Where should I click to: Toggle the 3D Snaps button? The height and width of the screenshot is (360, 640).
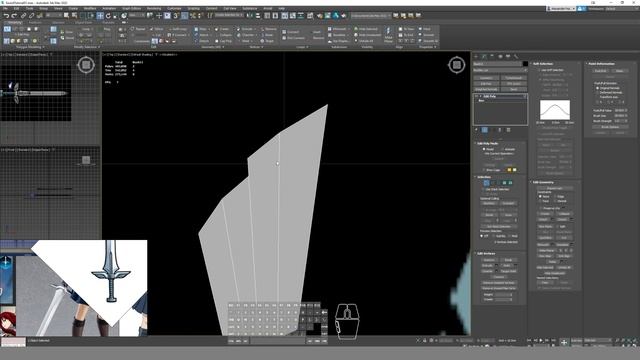176,16
